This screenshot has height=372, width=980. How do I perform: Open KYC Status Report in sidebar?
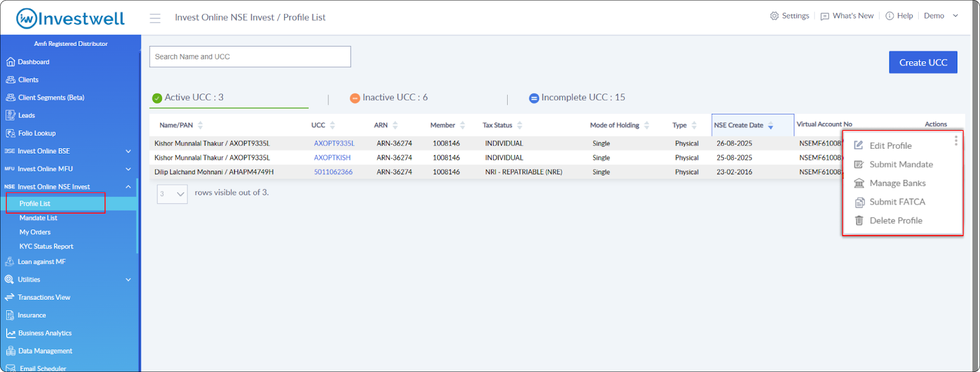pyautogui.click(x=46, y=247)
